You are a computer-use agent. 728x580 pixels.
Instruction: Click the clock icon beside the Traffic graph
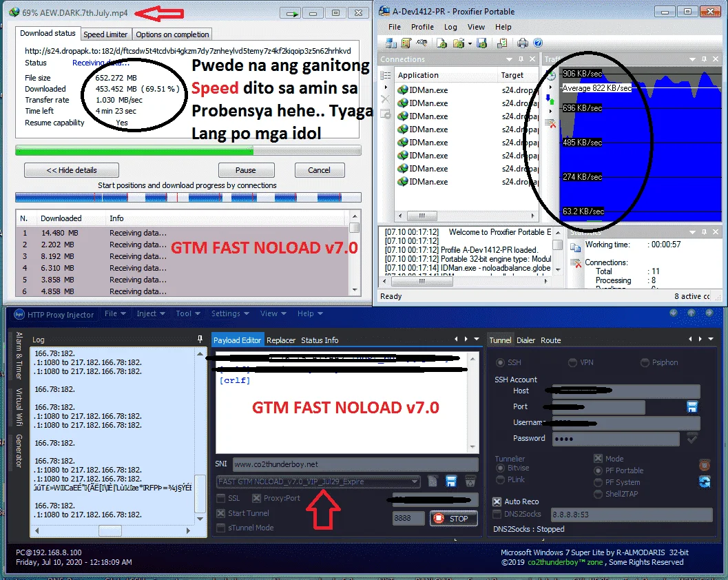(550, 76)
